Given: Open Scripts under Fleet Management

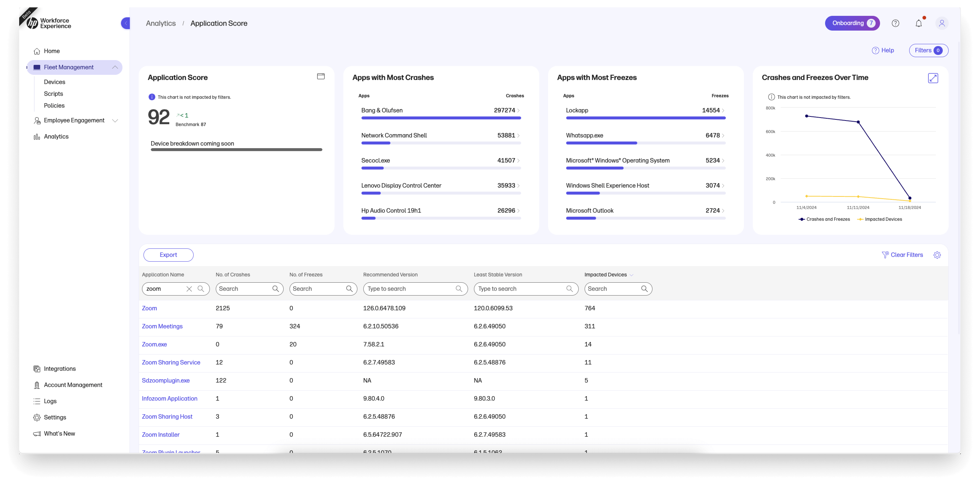Looking at the screenshot, I should tap(53, 93).
